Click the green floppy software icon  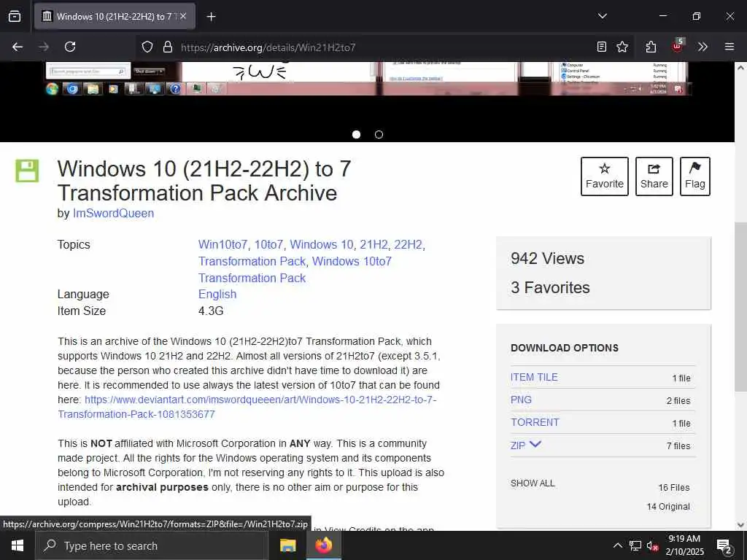pos(27,171)
